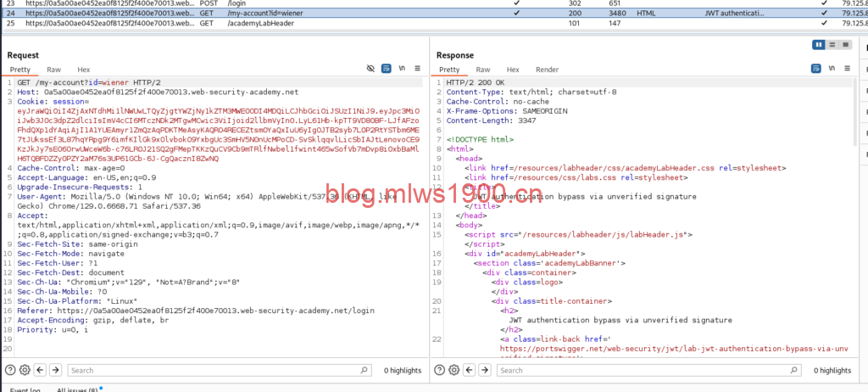The width and height of the screenshot is (868, 392).
Task: Switch to the Response Raw tab
Action: pyautogui.click(x=483, y=70)
